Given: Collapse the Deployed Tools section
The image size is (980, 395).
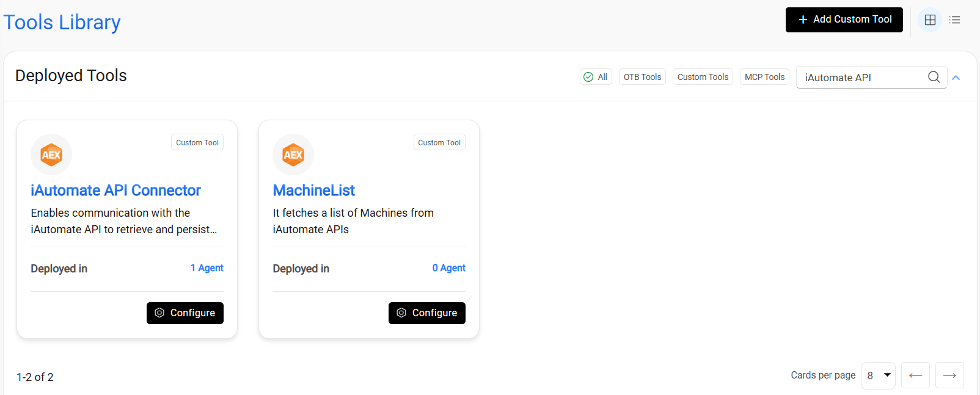Looking at the screenshot, I should (x=956, y=78).
